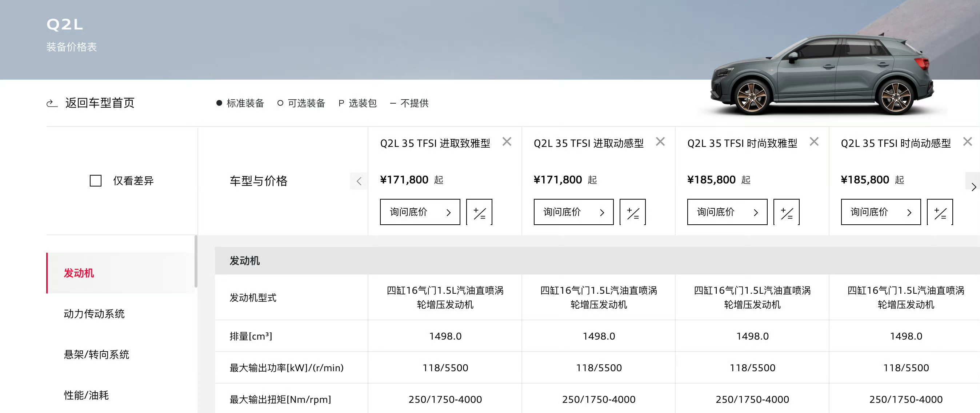Click price ¥185,800 of 时尚致雅型
Viewport: 980px width, 413px height.
coord(711,180)
